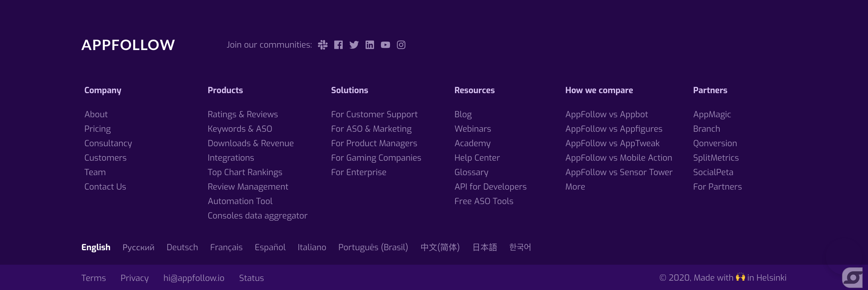The height and width of the screenshot is (290, 868).
Task: Open the Status page link
Action: tap(251, 278)
